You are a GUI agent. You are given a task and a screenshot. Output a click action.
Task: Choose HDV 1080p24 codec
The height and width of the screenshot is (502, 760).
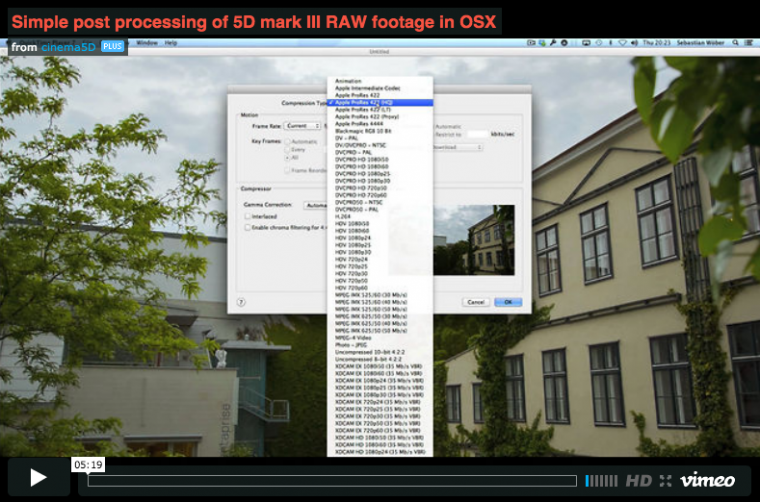coord(380,238)
